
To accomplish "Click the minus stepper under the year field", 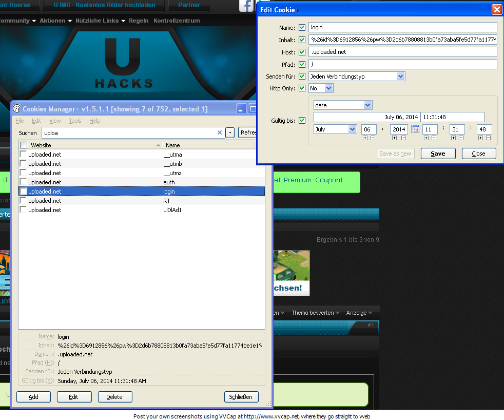I will click(x=403, y=138).
